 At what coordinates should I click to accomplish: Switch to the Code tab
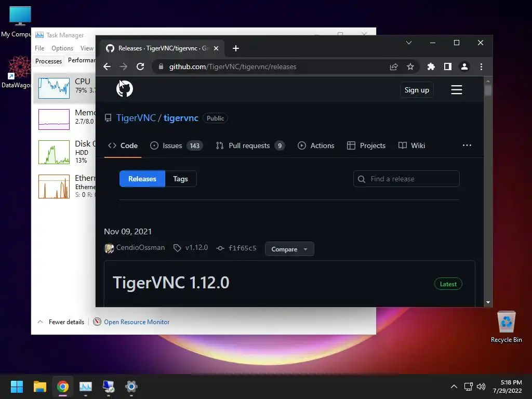[x=123, y=145]
